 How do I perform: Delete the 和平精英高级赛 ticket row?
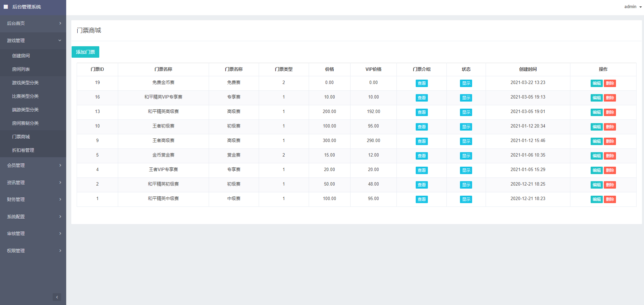click(x=610, y=112)
